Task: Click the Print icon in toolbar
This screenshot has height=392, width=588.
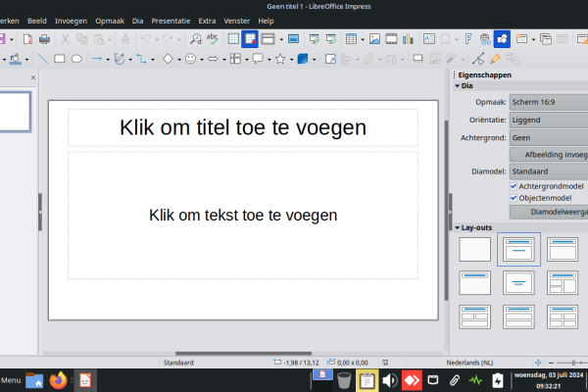Action: [43, 39]
